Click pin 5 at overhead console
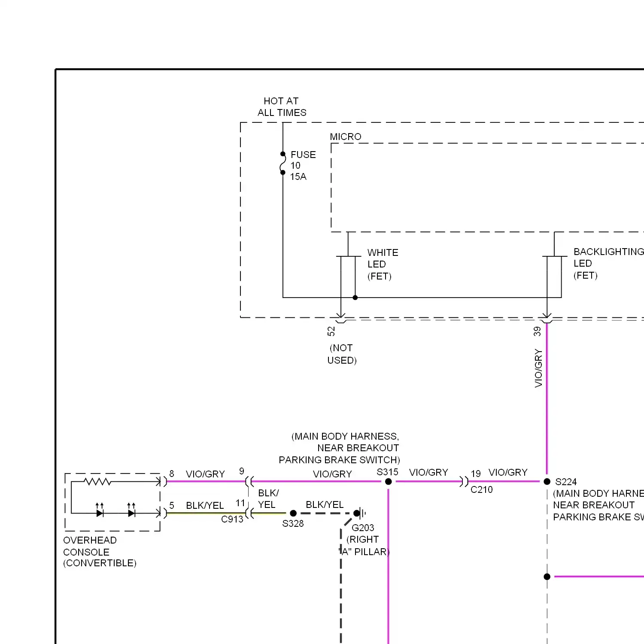The width and height of the screenshot is (644, 644). click(172, 505)
